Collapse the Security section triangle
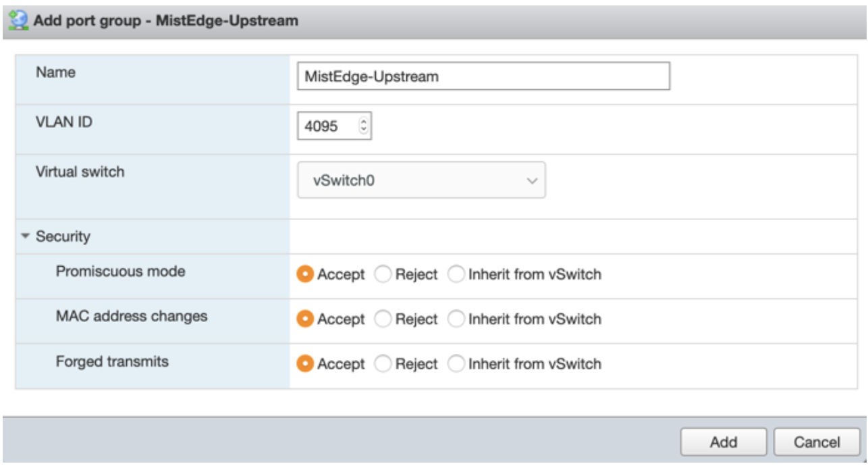Viewport: 868px width, 466px height. [26, 237]
